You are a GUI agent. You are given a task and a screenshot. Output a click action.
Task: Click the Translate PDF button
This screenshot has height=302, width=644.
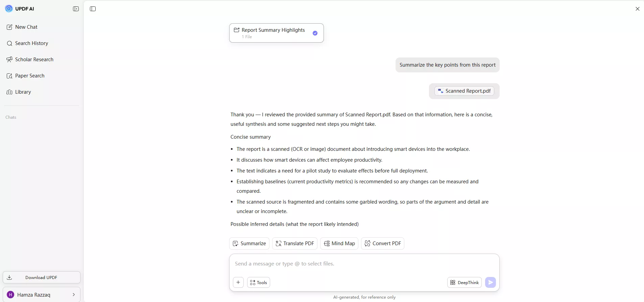(x=295, y=243)
